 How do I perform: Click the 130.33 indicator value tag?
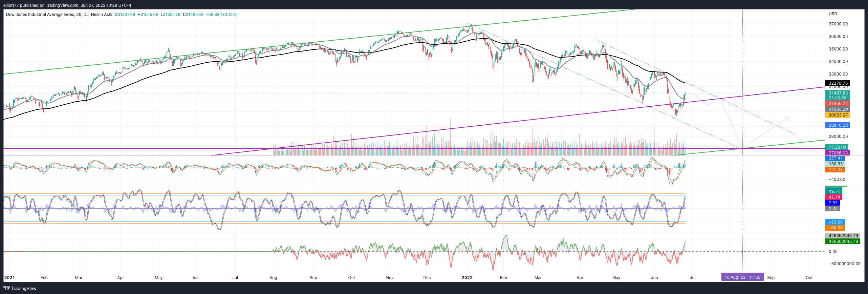(835, 164)
